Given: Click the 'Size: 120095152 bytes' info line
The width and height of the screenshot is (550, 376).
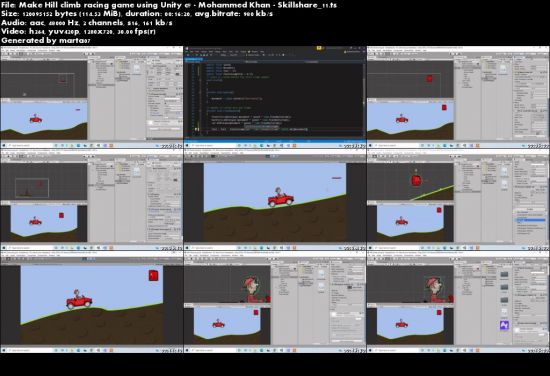Looking at the screenshot, I should click(137, 14).
